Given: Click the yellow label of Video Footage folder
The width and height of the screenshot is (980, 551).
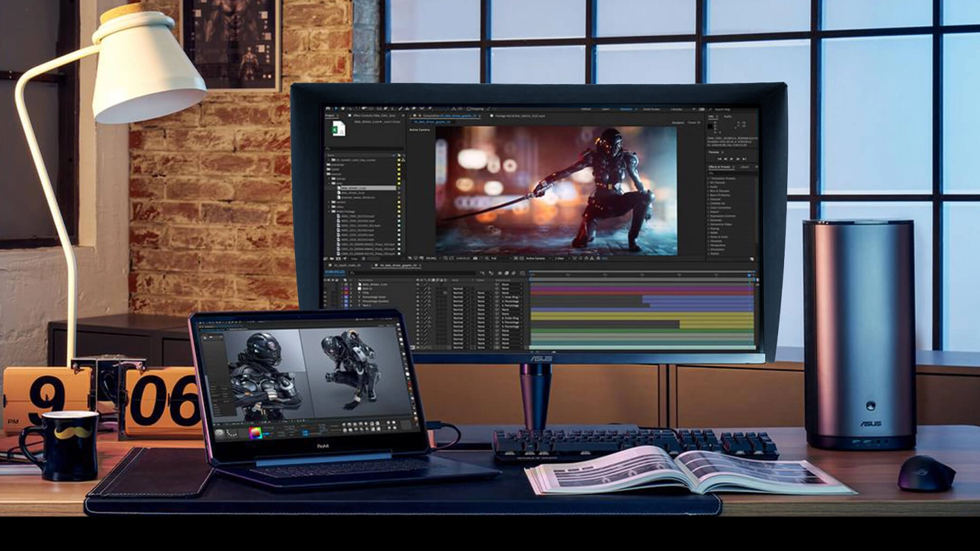Looking at the screenshot, I should [399, 212].
